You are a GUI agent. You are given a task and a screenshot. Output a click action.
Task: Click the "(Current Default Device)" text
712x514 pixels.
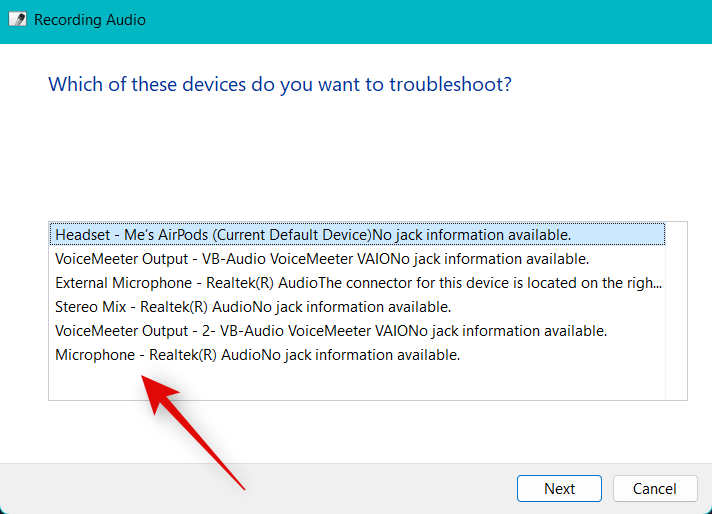pos(294,234)
